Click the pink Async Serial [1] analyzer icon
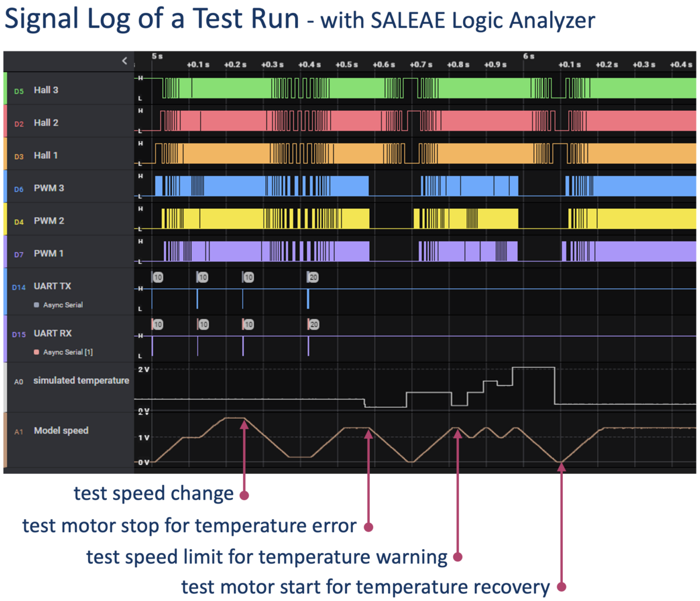Screen dimensions: 700x601 [37, 352]
